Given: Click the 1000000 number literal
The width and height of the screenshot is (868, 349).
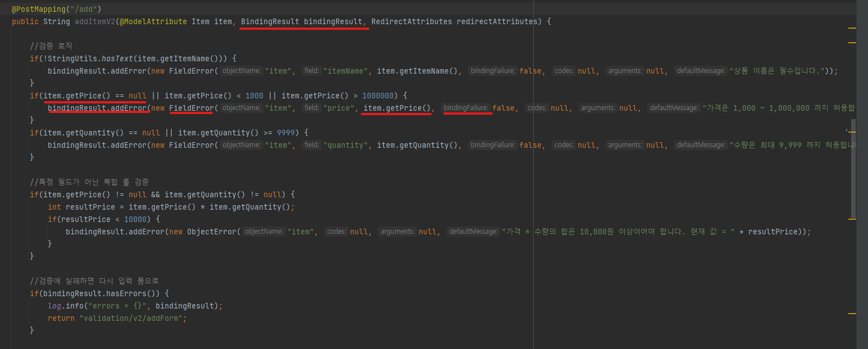Looking at the screenshot, I should click(378, 96).
